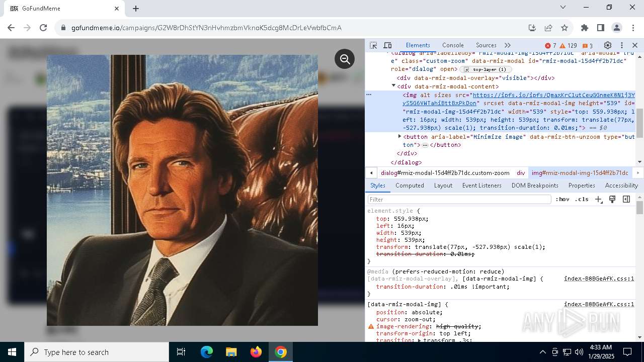
Task: Open the Computed styles tab
Action: (410, 186)
